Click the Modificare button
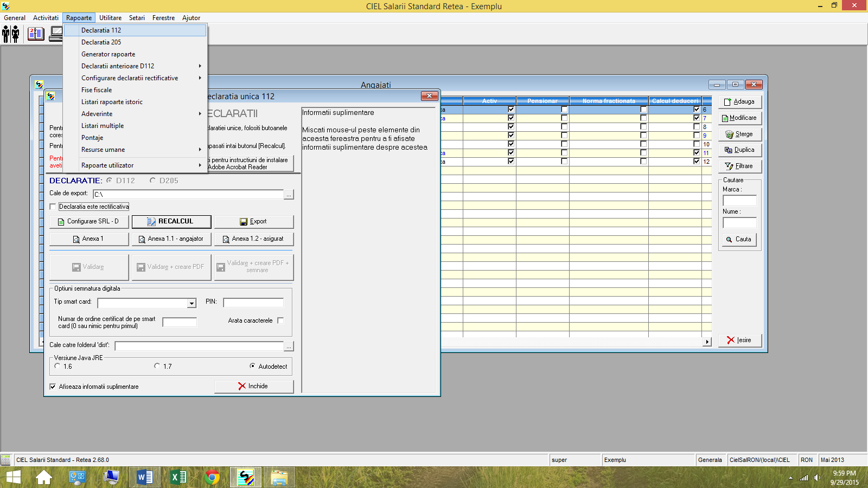 point(740,118)
